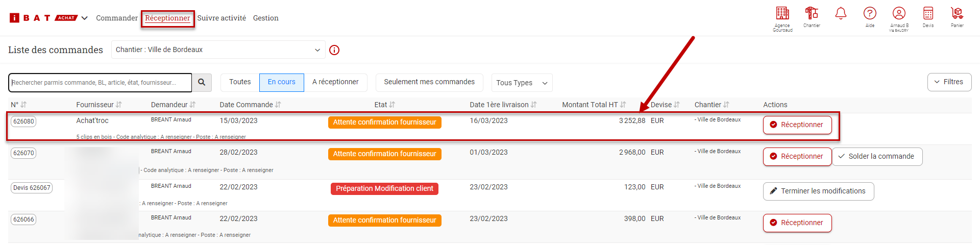Select the A réceptionner filter
This screenshot has width=980, height=245.
pyautogui.click(x=335, y=82)
